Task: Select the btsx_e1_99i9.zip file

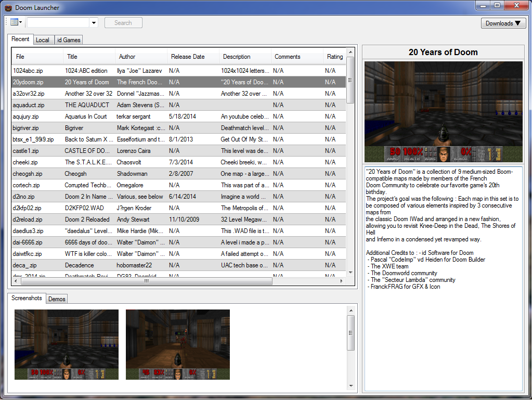Action: (33, 139)
